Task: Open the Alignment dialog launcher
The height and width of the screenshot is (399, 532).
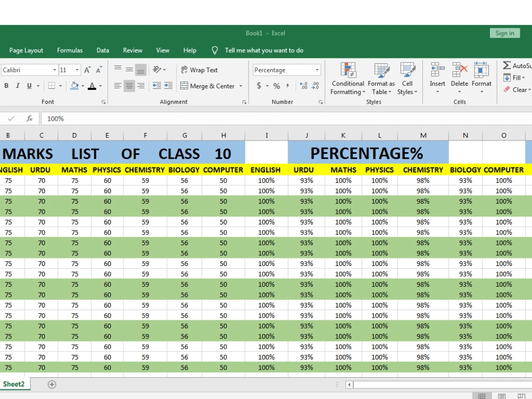Action: point(244,102)
